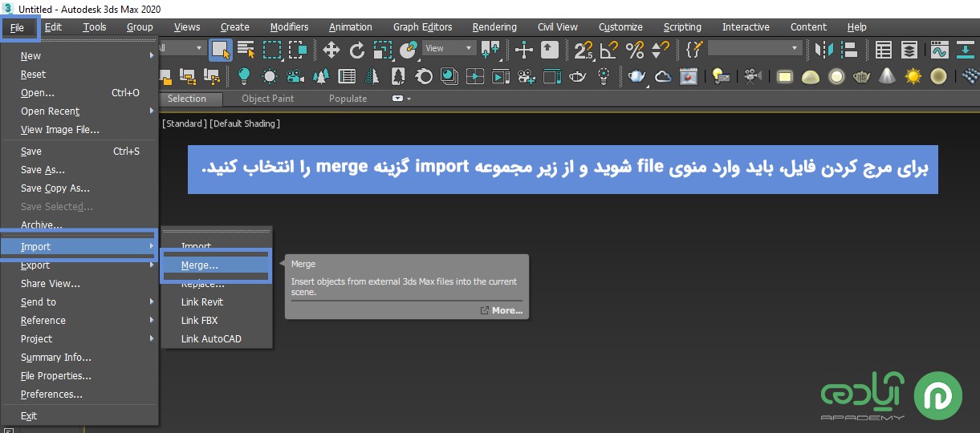
Task: Click the sun light icon beside bulb
Action: tap(270, 77)
